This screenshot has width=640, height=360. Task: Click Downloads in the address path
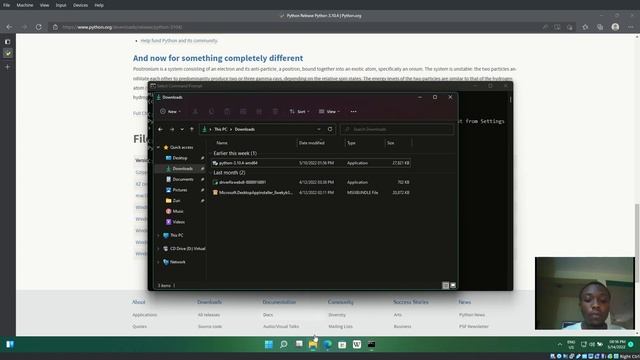point(244,129)
